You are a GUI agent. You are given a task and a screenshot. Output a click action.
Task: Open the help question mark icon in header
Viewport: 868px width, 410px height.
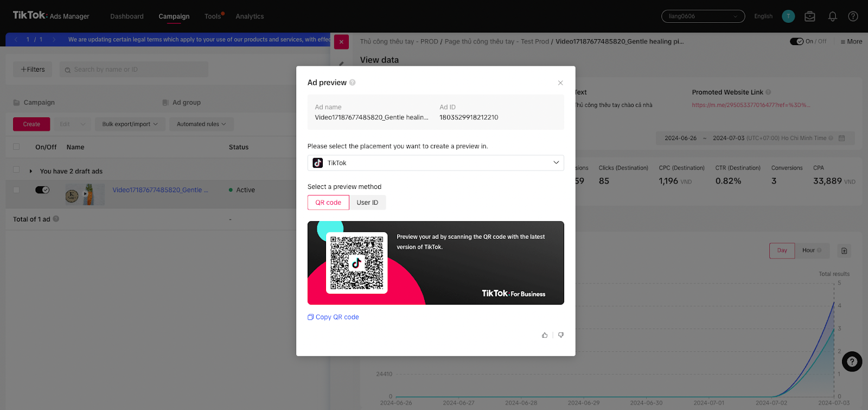click(853, 16)
